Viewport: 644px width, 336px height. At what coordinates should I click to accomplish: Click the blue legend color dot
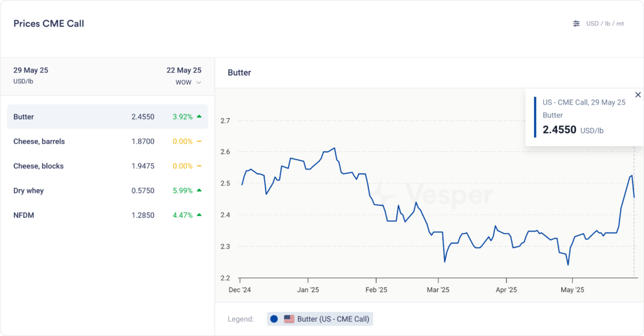coord(274,319)
